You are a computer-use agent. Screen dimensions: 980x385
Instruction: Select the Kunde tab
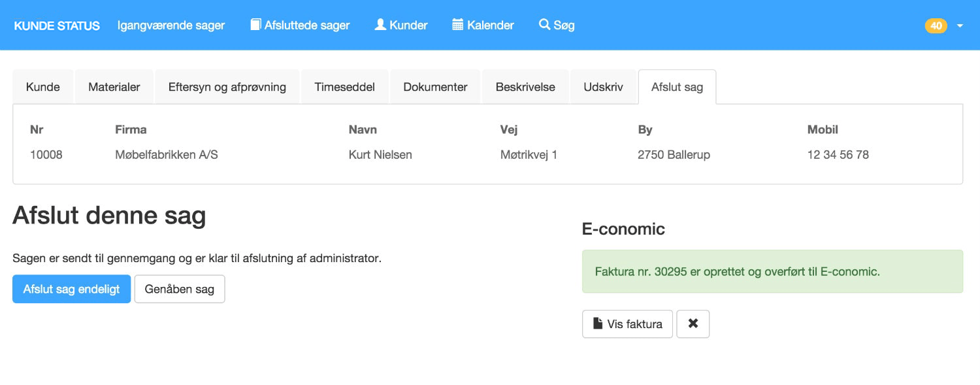tap(43, 87)
